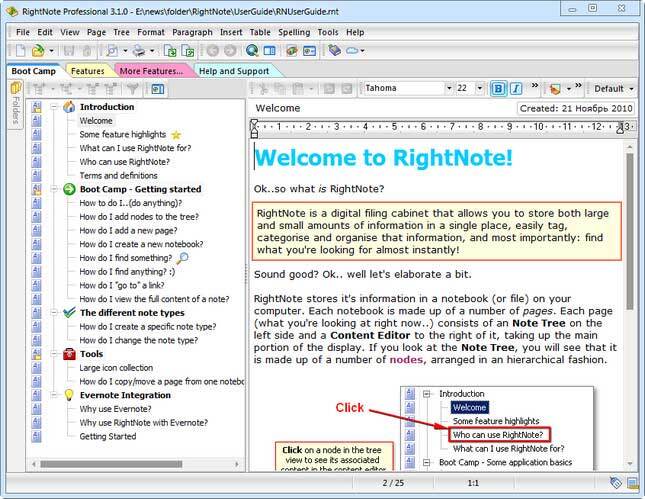
Task: Select 'Terms and definitions' node
Action: pyautogui.click(x=118, y=175)
